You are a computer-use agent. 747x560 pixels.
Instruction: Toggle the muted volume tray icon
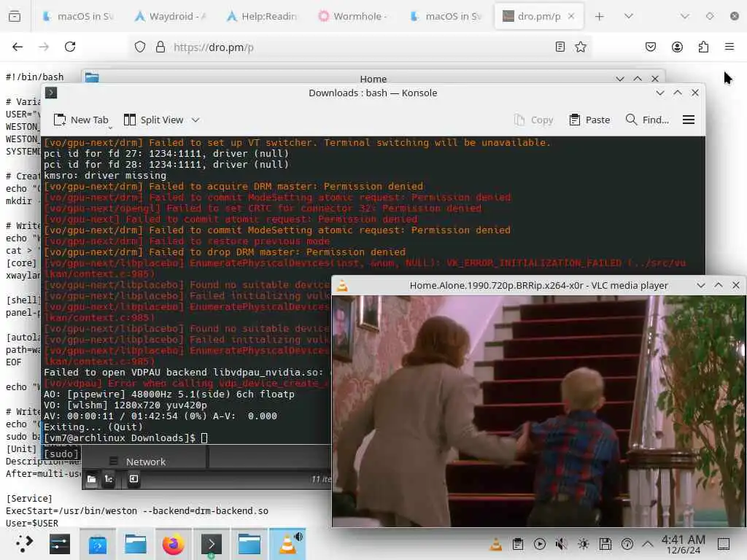(x=562, y=544)
